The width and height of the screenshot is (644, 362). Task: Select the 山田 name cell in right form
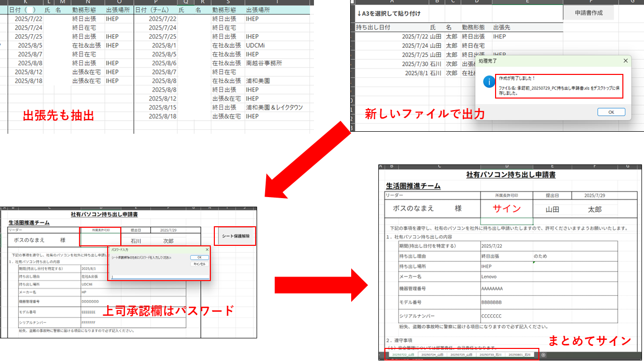tap(552, 209)
